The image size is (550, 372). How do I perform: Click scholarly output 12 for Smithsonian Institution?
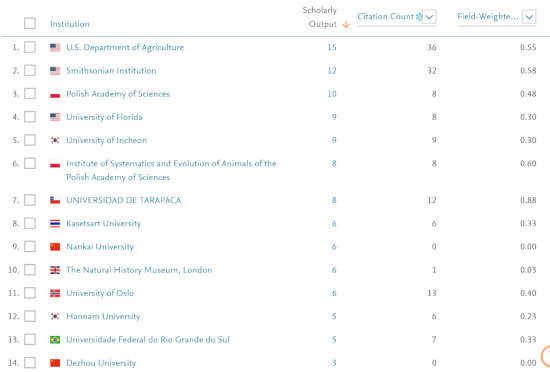(332, 70)
